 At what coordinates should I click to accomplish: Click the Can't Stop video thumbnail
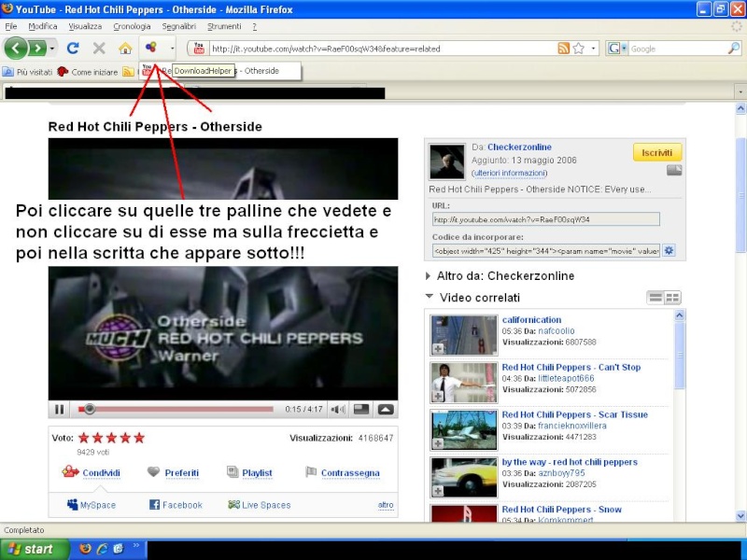[463, 383]
